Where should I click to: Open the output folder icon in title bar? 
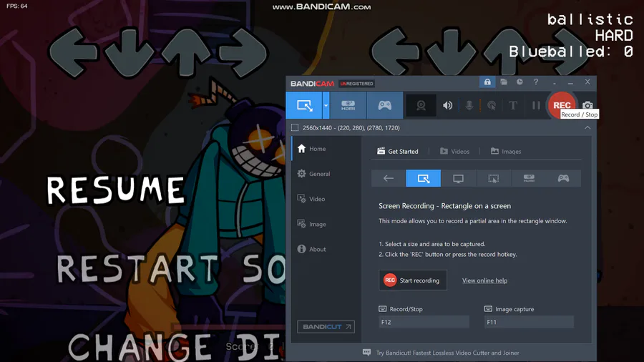tap(504, 82)
